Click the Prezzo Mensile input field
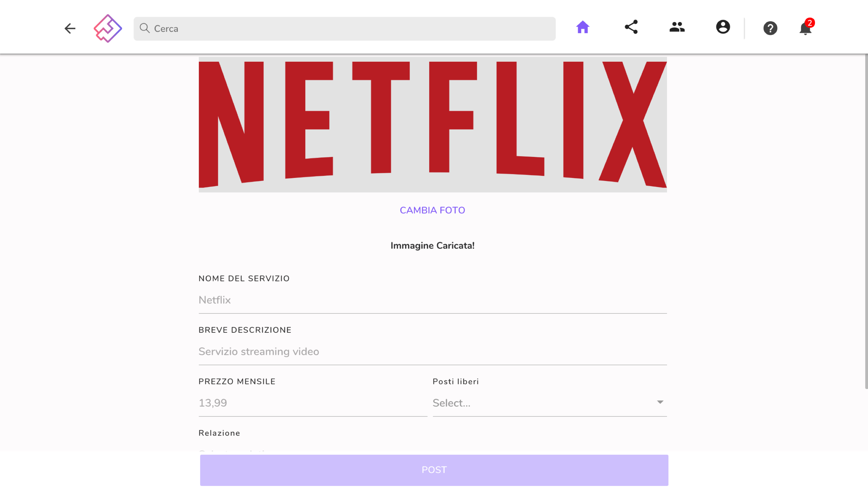Screen dimensions: 868x492 [x=313, y=403]
